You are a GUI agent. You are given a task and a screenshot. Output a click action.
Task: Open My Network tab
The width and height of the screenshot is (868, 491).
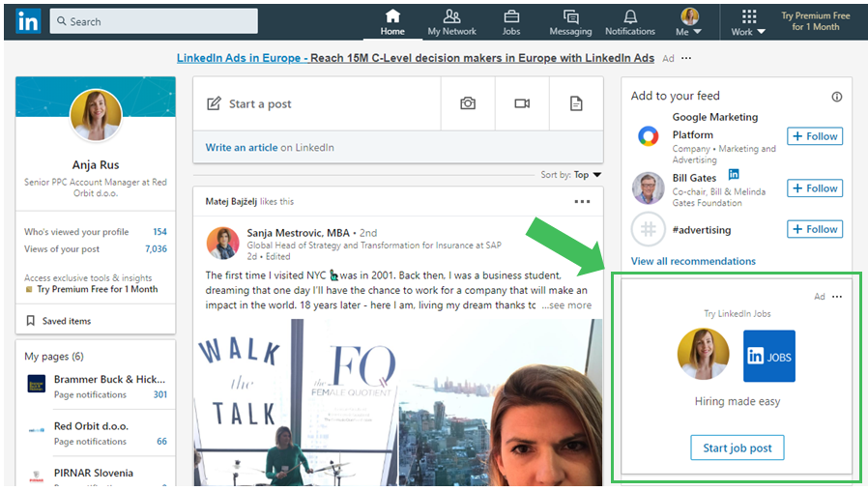[x=451, y=22]
